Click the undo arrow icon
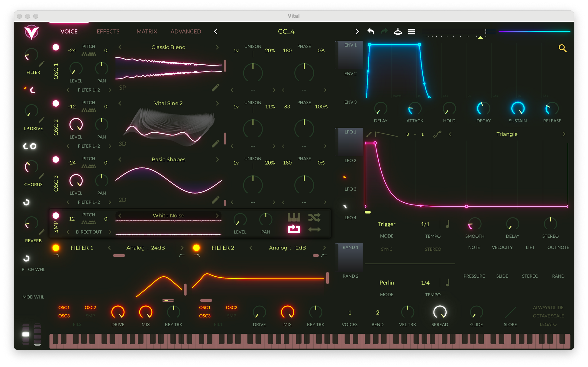The width and height of the screenshot is (588, 367). [371, 31]
